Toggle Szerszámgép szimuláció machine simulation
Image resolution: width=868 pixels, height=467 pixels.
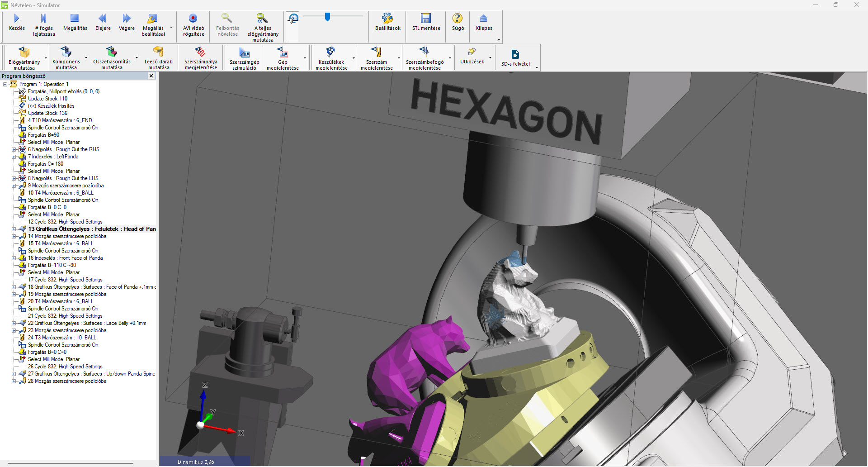click(244, 58)
